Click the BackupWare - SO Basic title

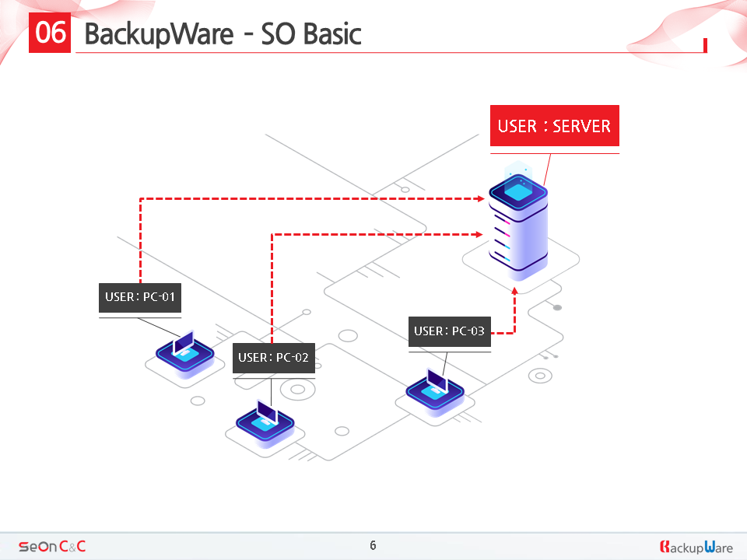point(223,34)
